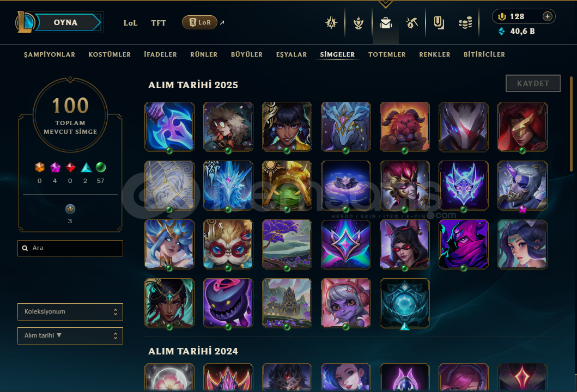Click the vertical scrollbar on the right

(x=572, y=123)
